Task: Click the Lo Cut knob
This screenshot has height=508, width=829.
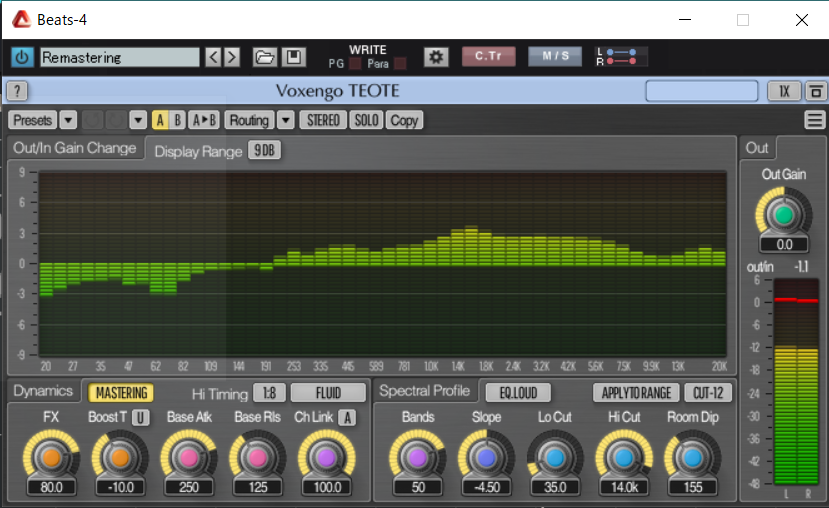Action: click(555, 457)
